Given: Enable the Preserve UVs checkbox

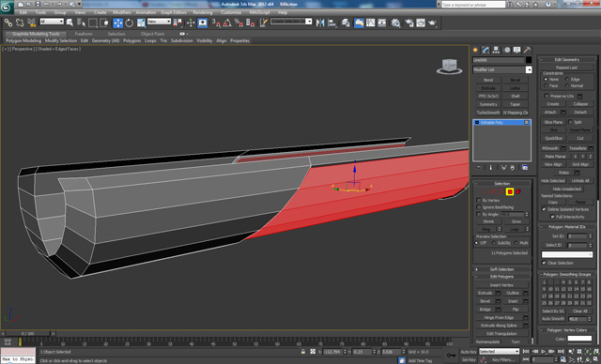Looking at the screenshot, I should (x=547, y=96).
